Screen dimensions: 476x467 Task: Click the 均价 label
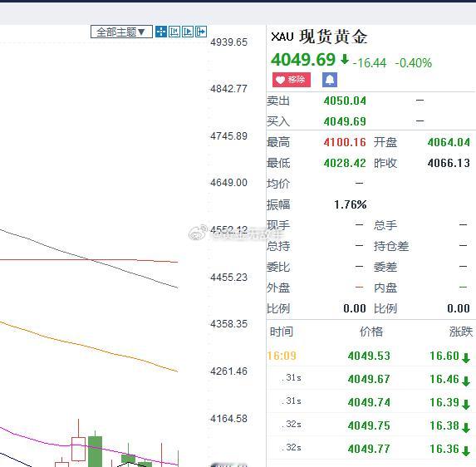(278, 184)
